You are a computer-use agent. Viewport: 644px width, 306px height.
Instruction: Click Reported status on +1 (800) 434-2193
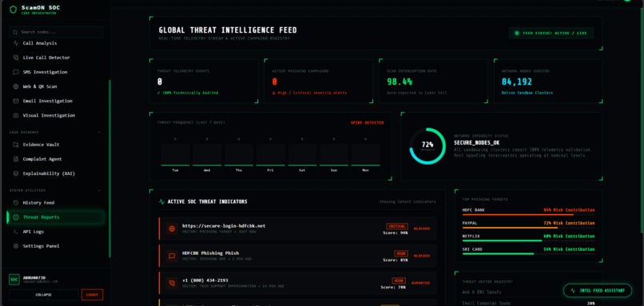tap(420, 283)
